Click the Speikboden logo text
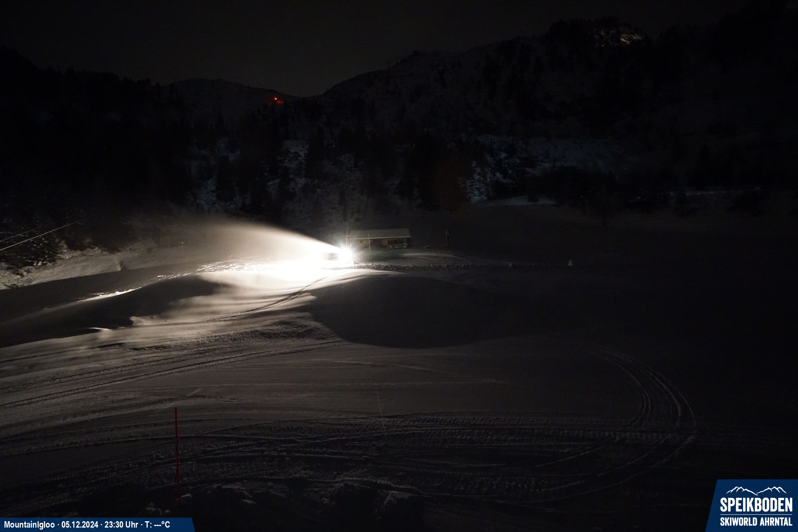The height and width of the screenshot is (532, 798). [x=756, y=505]
